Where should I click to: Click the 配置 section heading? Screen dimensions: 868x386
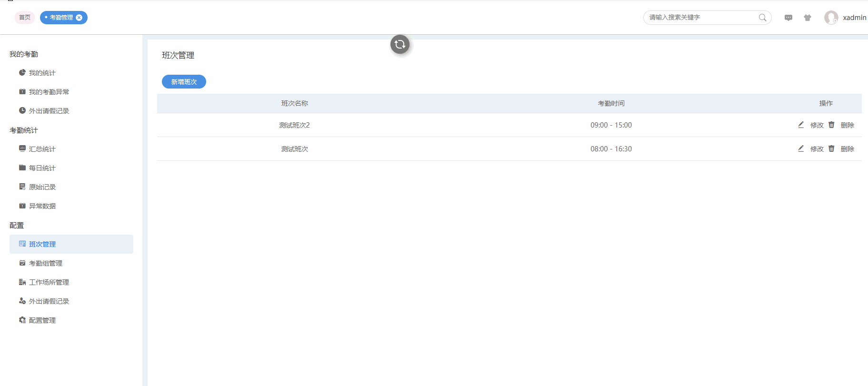coord(17,226)
